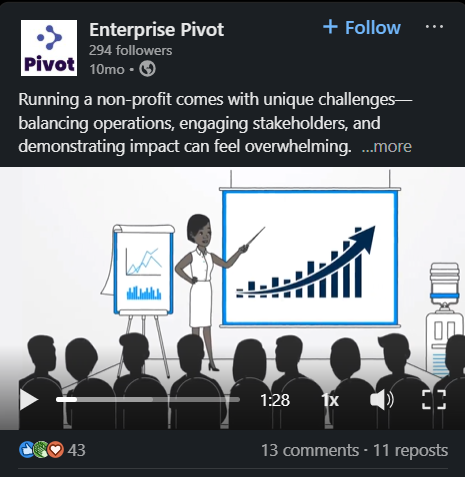View the 11 reposts
The width and height of the screenshot is (465, 477).
(x=410, y=450)
